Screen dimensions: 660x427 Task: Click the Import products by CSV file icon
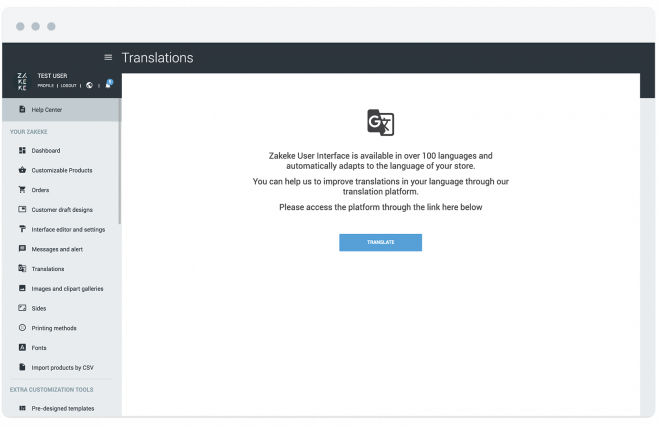(x=22, y=367)
